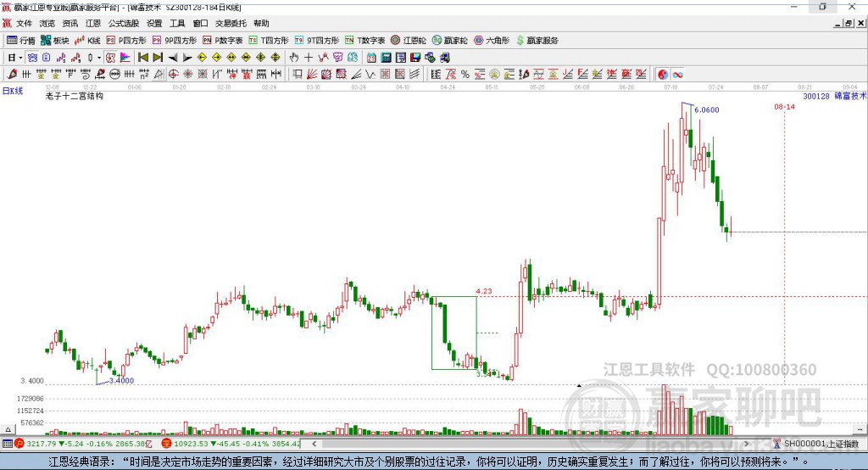
Task: Open the 工具 menu
Action: coord(177,23)
